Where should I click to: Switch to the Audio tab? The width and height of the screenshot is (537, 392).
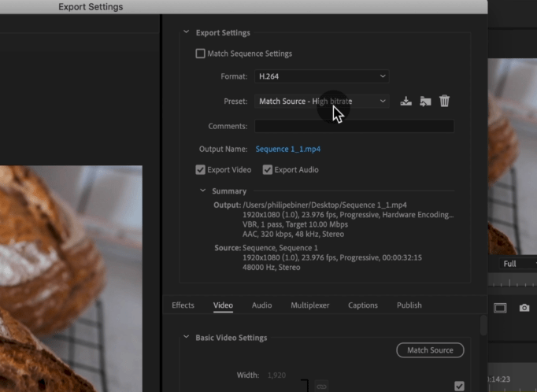point(261,305)
